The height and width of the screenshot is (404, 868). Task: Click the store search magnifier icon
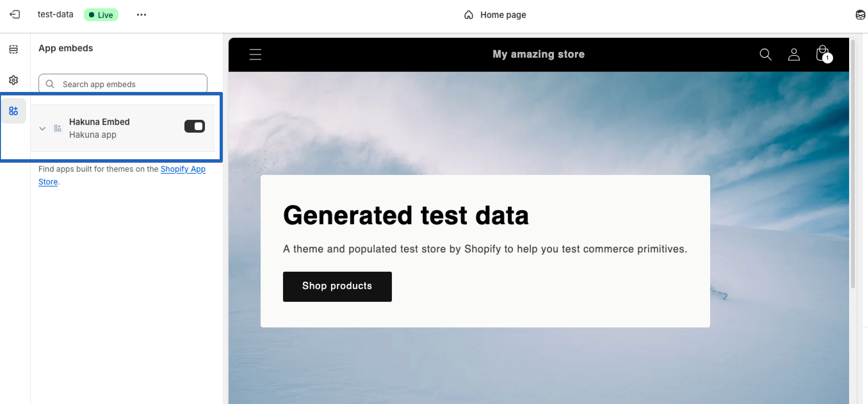765,54
